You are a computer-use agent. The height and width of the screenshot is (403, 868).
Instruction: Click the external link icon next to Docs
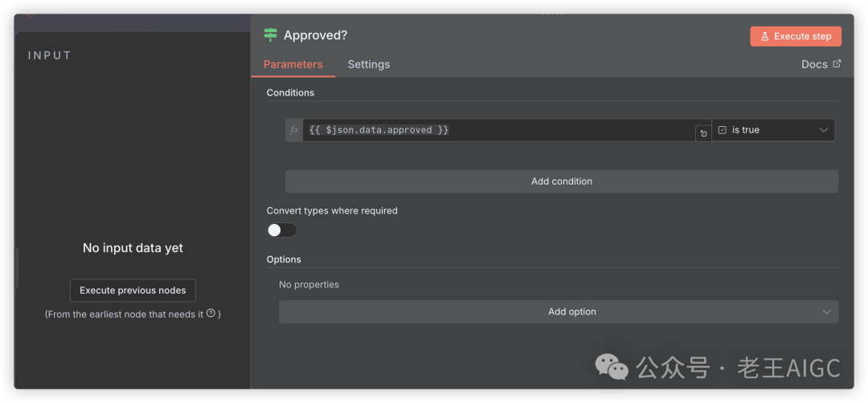pos(837,63)
